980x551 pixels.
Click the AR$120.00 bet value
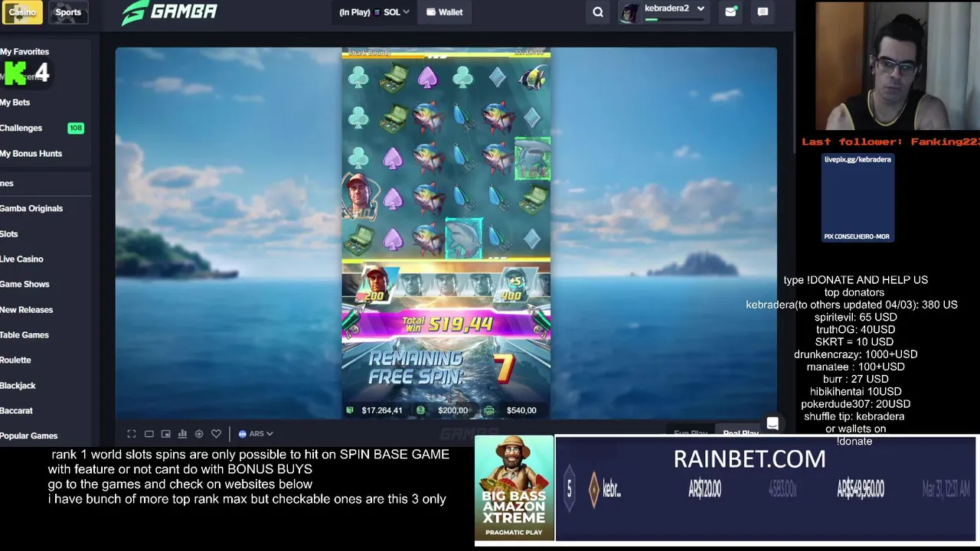tap(704, 488)
